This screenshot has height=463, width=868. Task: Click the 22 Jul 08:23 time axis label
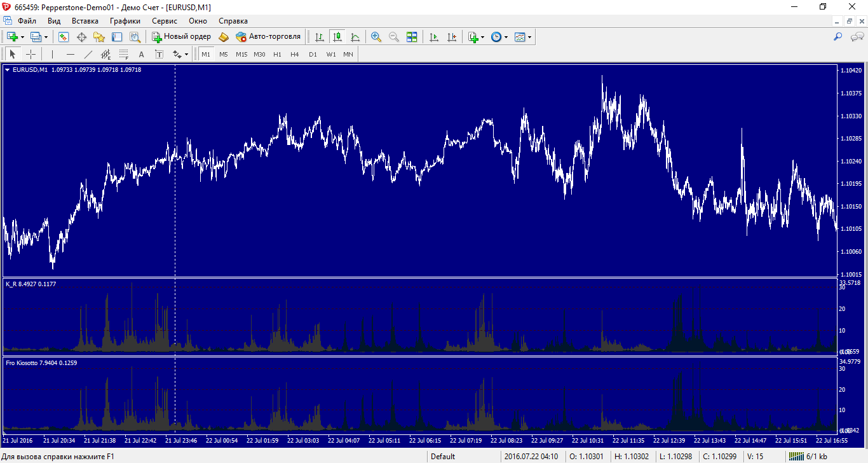[506, 440]
